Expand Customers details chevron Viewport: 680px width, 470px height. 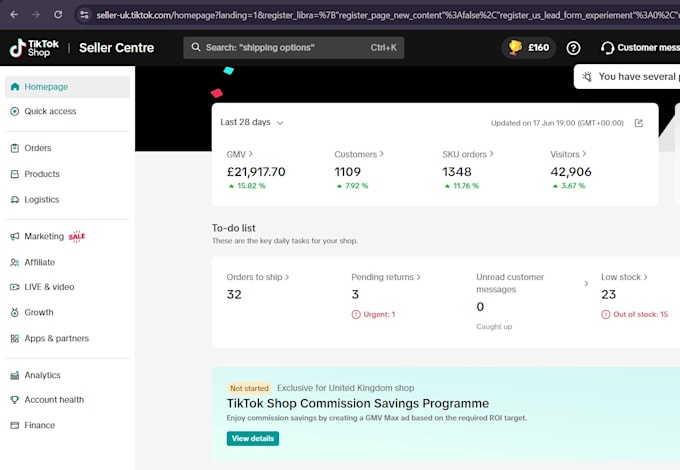pyautogui.click(x=382, y=154)
